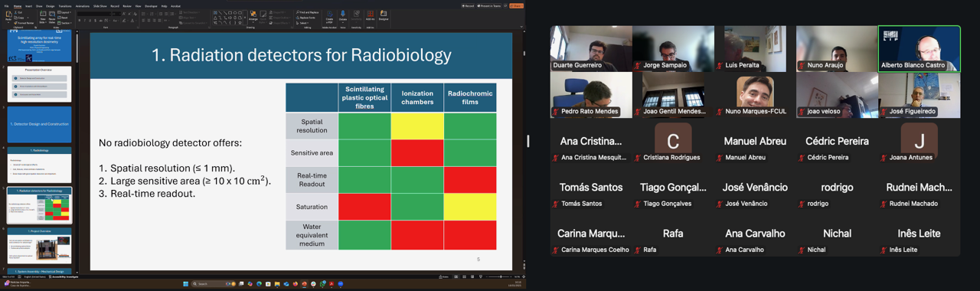The width and height of the screenshot is (980, 291).
Task: Click the taskbar Search box
Action: [x=214, y=284]
